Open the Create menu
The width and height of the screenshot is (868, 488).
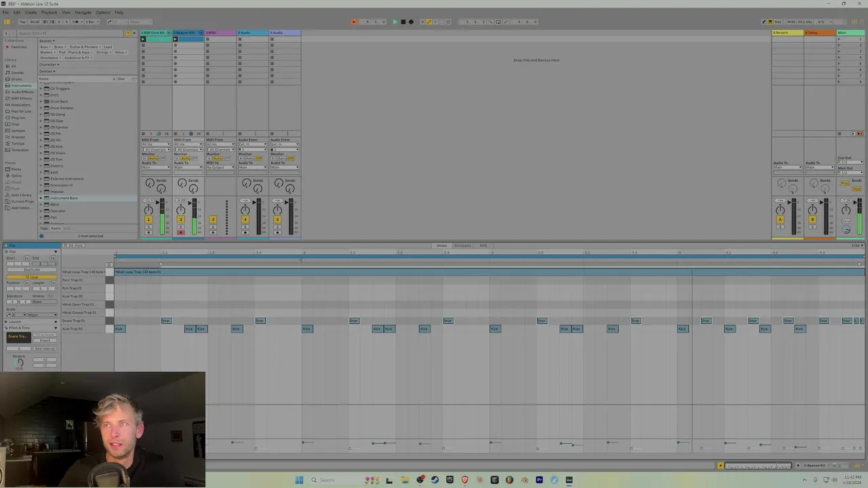tap(31, 12)
